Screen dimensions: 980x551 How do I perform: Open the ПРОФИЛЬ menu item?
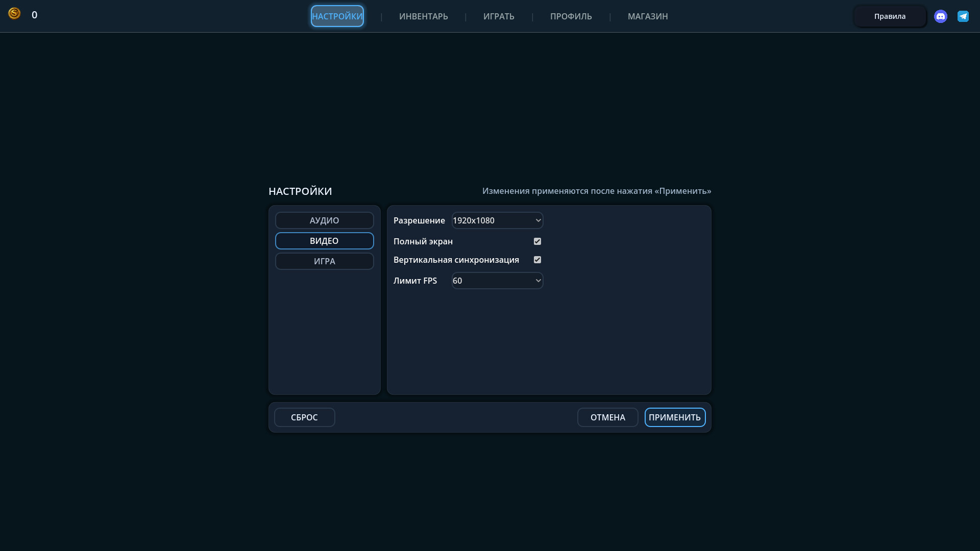pos(571,16)
